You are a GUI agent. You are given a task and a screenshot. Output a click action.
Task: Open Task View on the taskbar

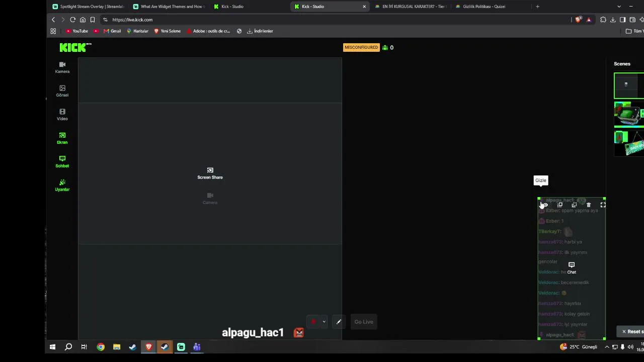(x=84, y=347)
